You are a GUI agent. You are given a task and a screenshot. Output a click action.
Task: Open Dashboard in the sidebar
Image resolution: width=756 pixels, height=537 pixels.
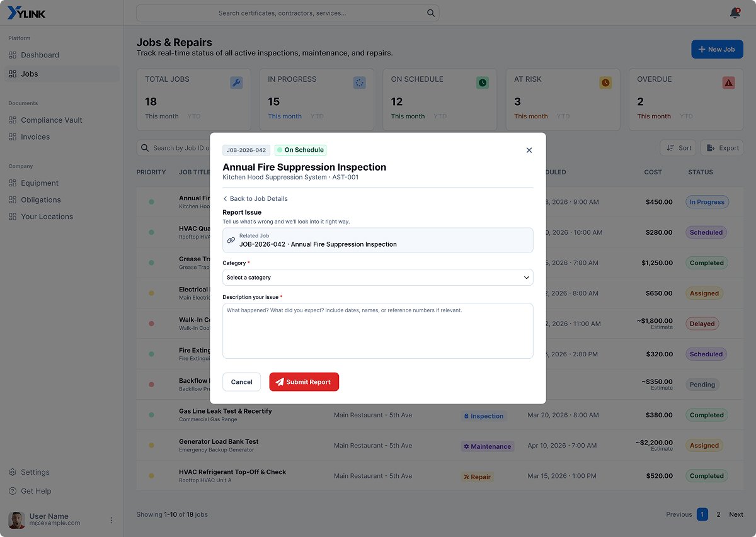click(62, 55)
